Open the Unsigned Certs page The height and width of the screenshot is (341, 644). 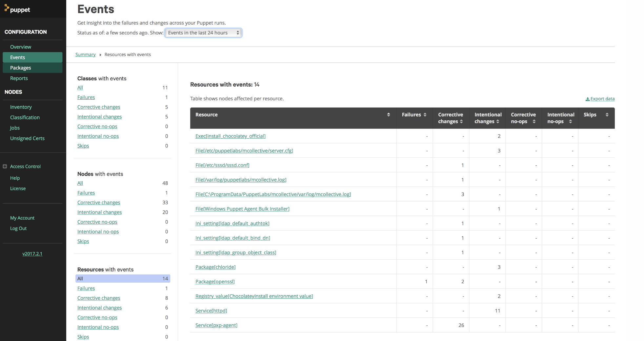[27, 138]
